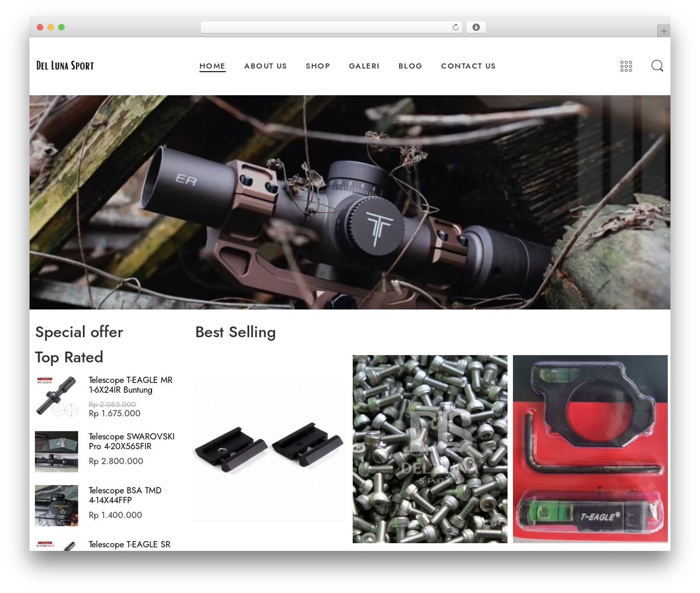Click the browser download arrow icon
The height and width of the screenshot is (593, 700).
pyautogui.click(x=476, y=27)
